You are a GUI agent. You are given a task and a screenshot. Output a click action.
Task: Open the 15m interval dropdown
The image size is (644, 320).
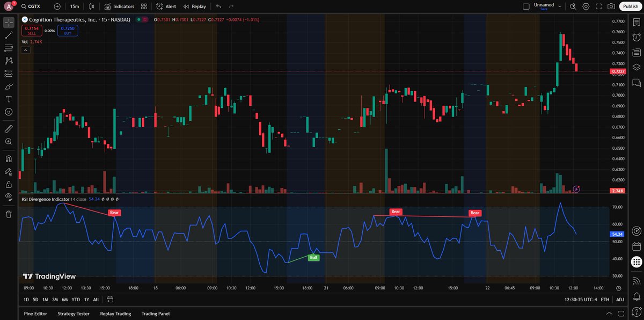point(75,6)
